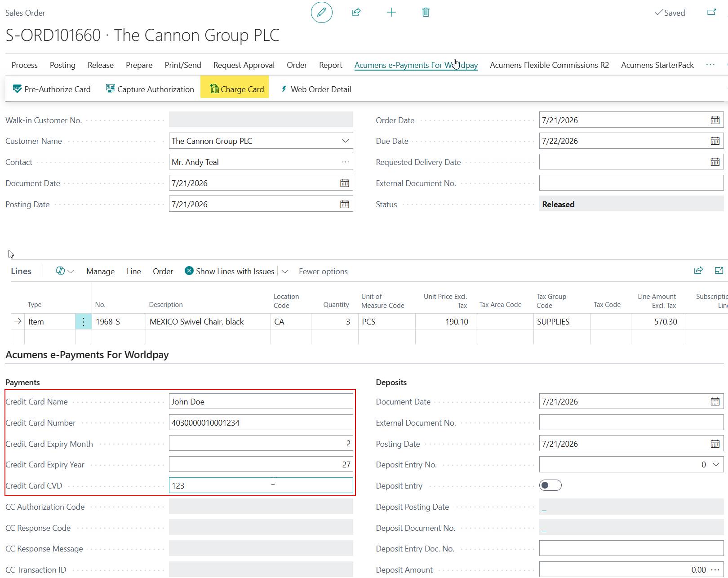The width and height of the screenshot is (728, 578).
Task: Expand the chevron beside Show Lines with Issues
Action: coord(285,271)
